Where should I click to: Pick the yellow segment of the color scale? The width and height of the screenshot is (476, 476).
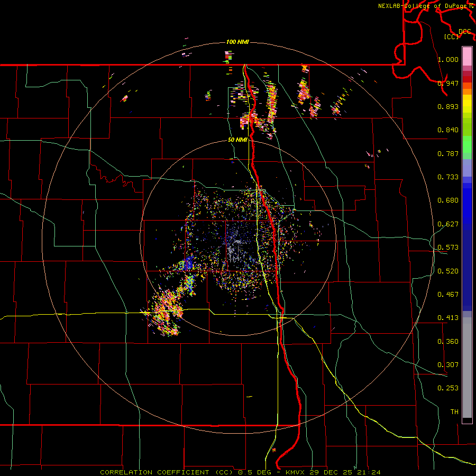click(x=467, y=104)
